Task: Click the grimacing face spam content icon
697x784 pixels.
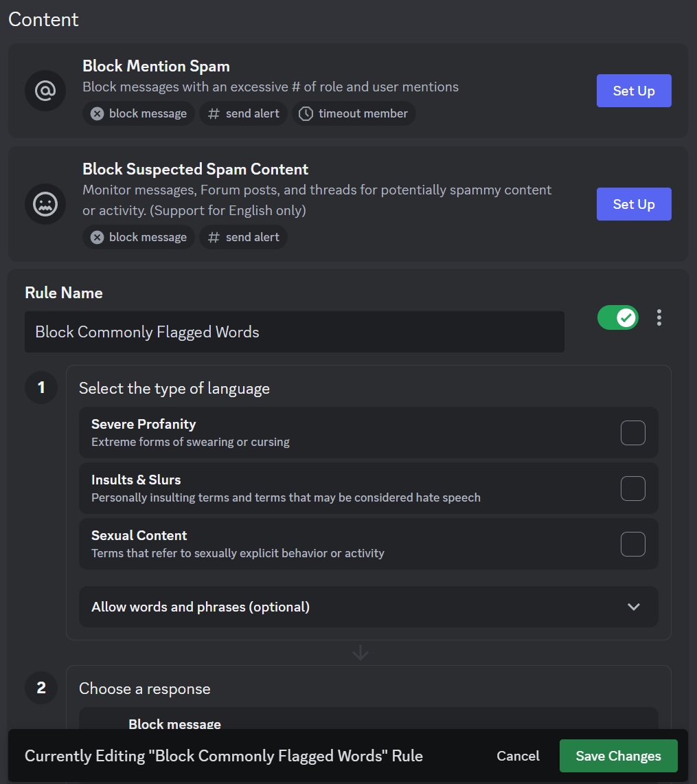Action: point(45,203)
